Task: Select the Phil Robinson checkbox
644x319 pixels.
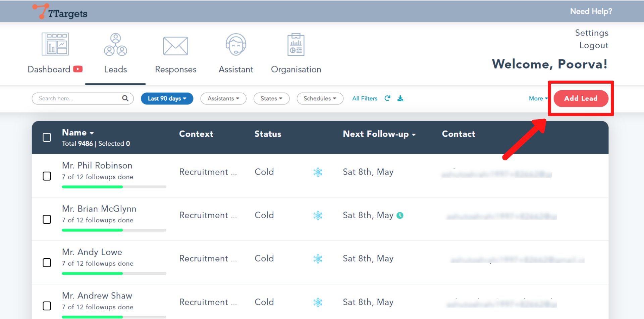Action: point(47,176)
